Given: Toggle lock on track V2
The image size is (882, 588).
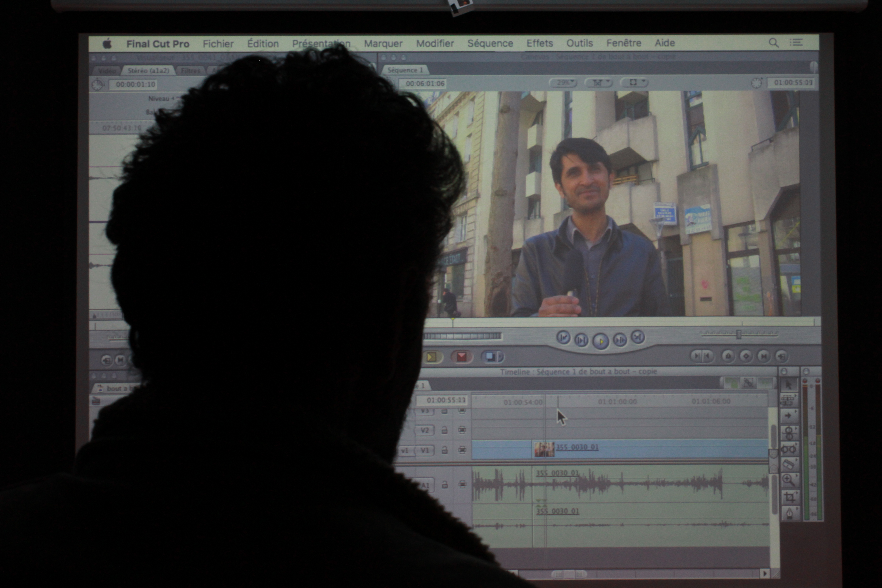Looking at the screenshot, I should click(x=445, y=430).
